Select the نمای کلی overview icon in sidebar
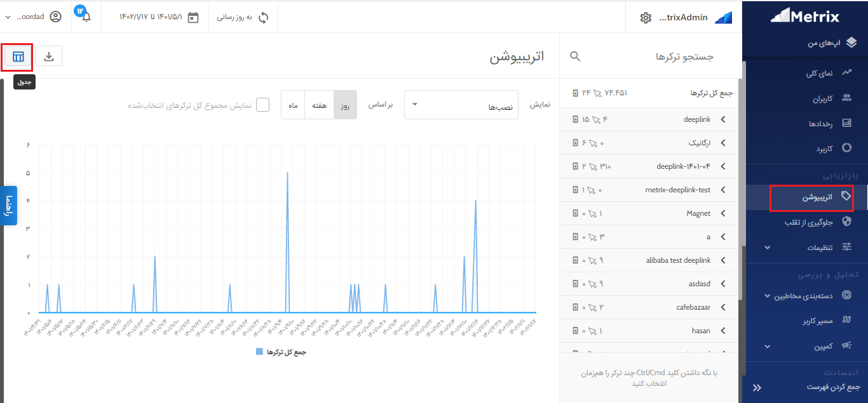The image size is (868, 403). [x=846, y=73]
